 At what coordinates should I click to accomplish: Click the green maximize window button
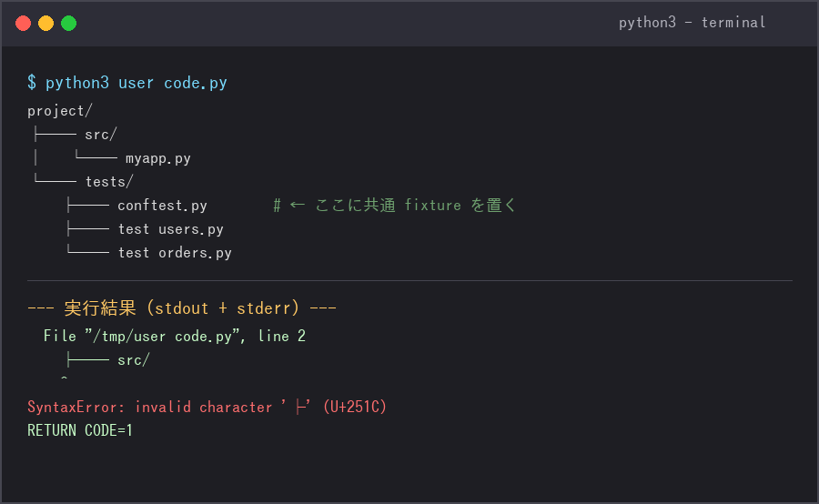tap(69, 23)
